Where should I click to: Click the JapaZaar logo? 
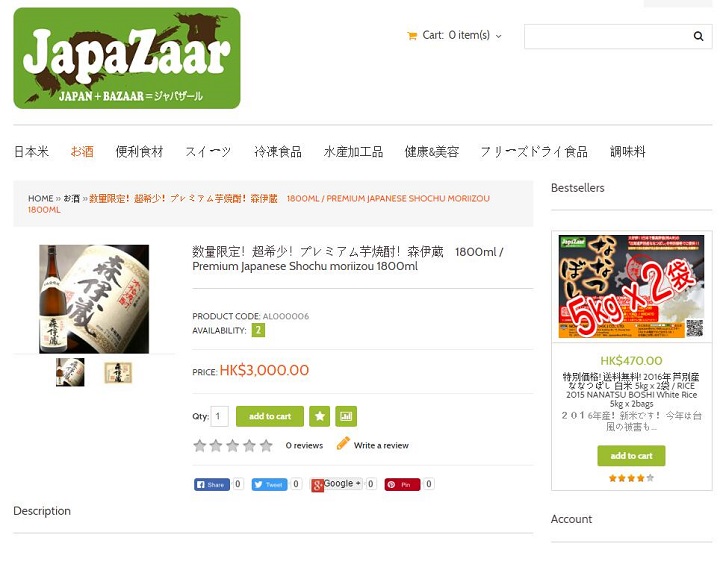[x=127, y=58]
